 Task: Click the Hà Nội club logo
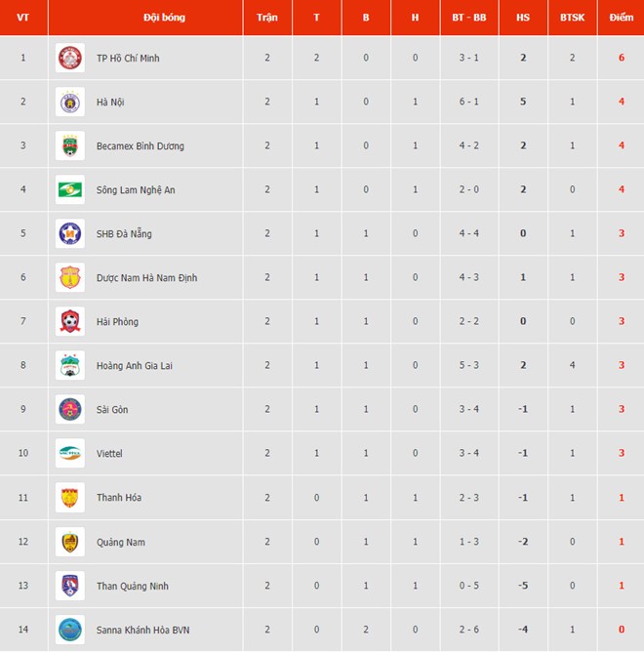[x=70, y=102]
